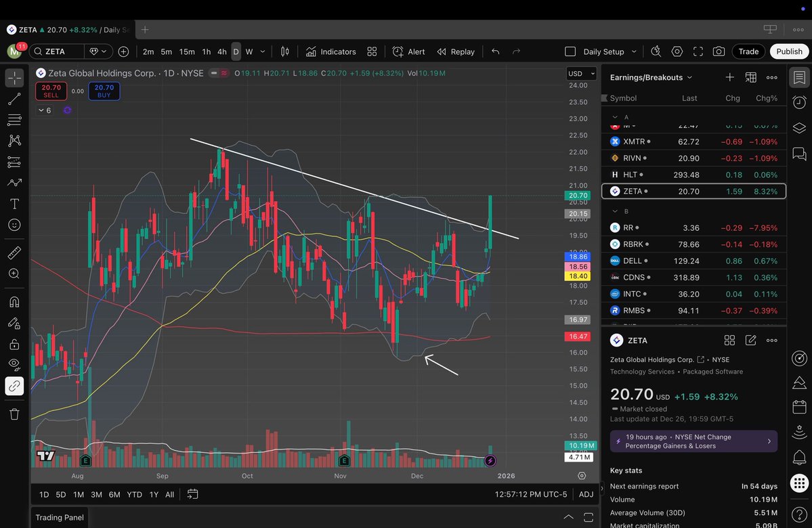Add symbol to compare with plus icon
This screenshot has width=812, height=528.
[x=123, y=51]
